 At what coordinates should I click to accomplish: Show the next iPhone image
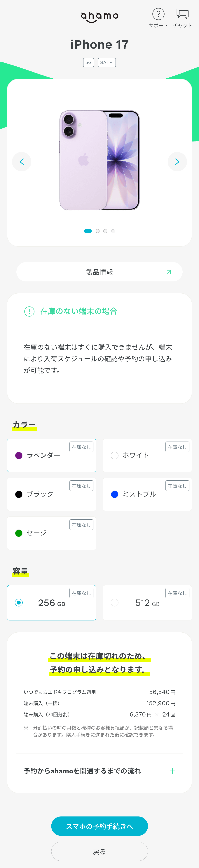pos(177,162)
